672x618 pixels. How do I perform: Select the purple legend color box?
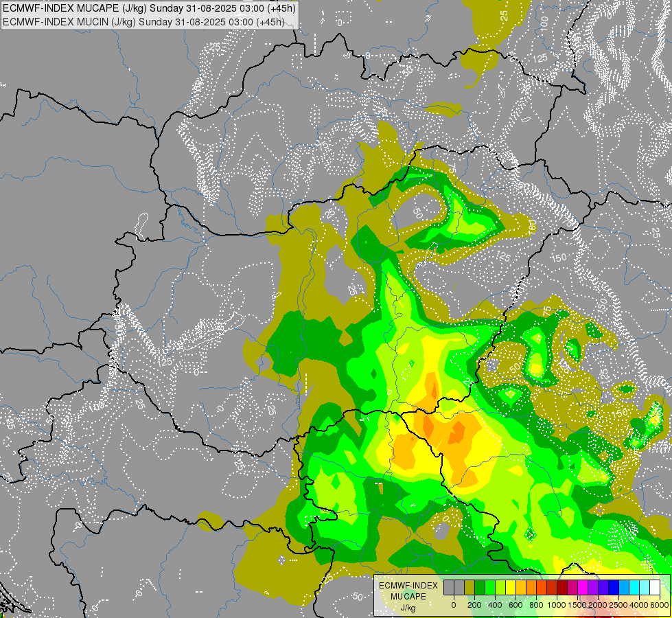(x=594, y=588)
